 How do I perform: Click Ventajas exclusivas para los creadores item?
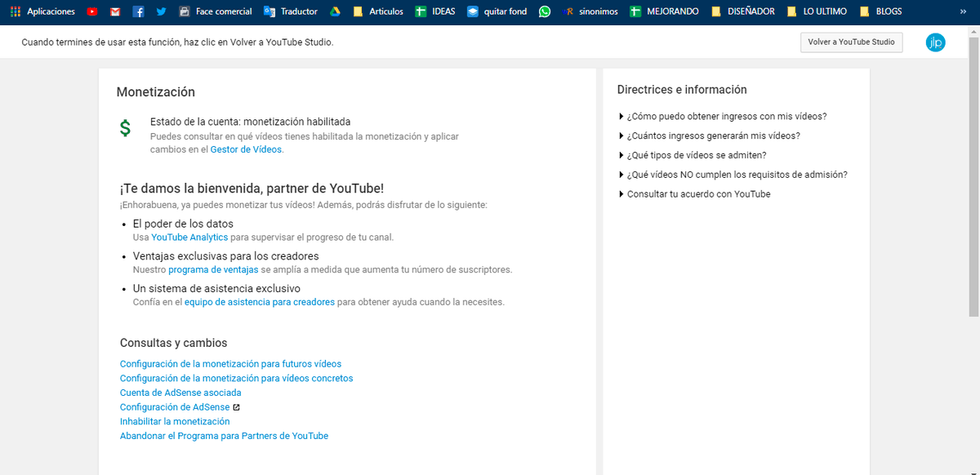(x=226, y=256)
